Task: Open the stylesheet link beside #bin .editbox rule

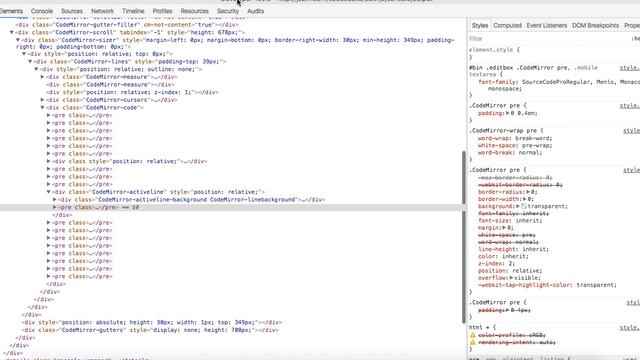Action: 630,68
